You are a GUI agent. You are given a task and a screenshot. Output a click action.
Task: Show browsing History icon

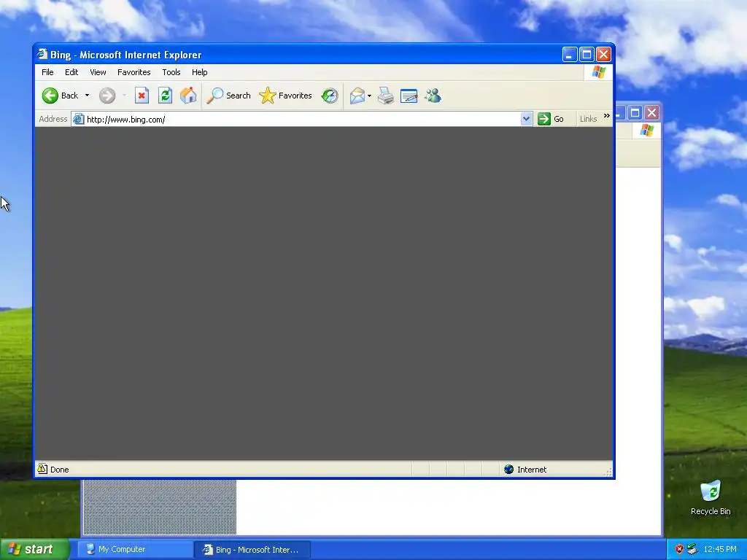pyautogui.click(x=330, y=96)
